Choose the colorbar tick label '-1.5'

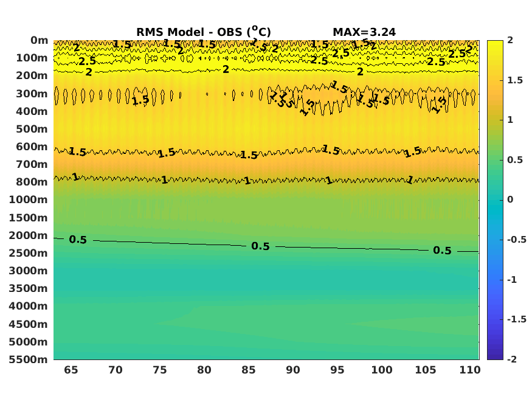pyautogui.click(x=517, y=319)
